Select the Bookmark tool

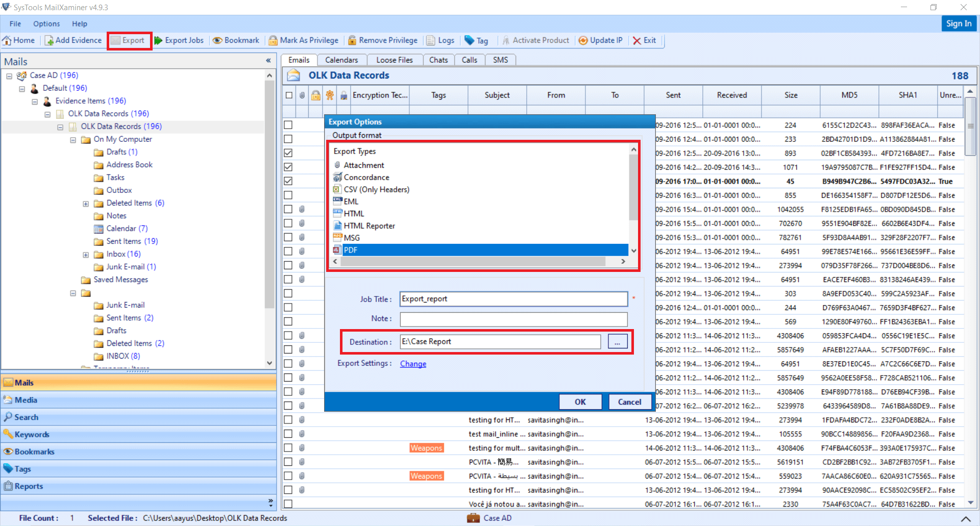coord(236,40)
